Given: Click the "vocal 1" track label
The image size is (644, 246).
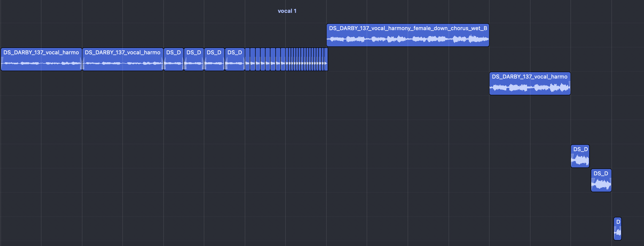Looking at the screenshot, I should click(x=287, y=11).
